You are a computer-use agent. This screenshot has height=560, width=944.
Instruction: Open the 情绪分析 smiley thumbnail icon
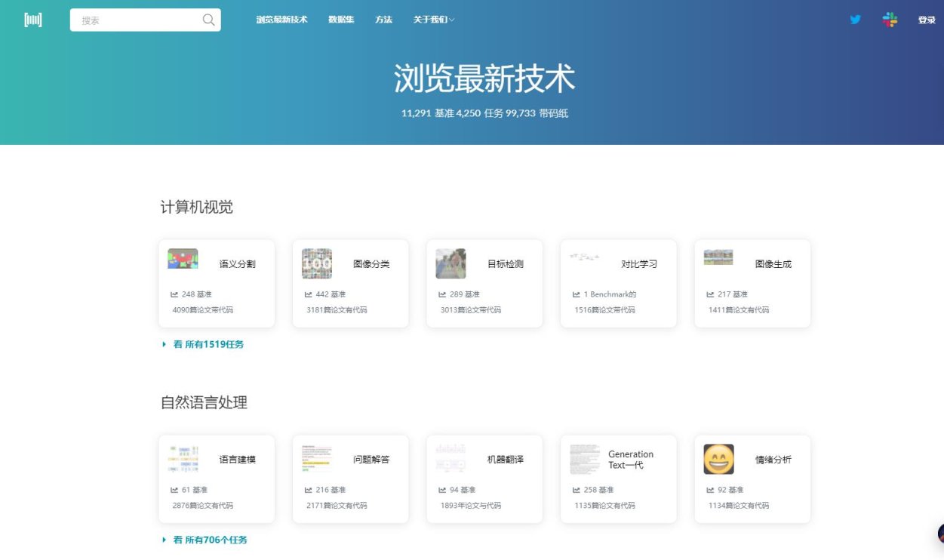[x=718, y=458]
